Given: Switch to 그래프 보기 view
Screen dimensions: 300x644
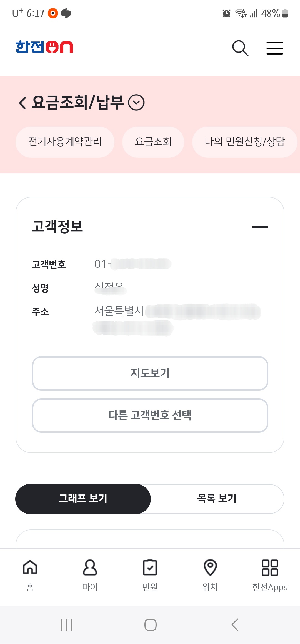Looking at the screenshot, I should click(x=83, y=499).
